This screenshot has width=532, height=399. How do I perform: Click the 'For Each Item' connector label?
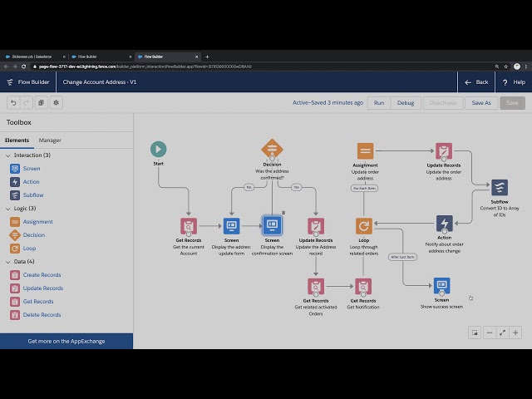pyautogui.click(x=364, y=189)
